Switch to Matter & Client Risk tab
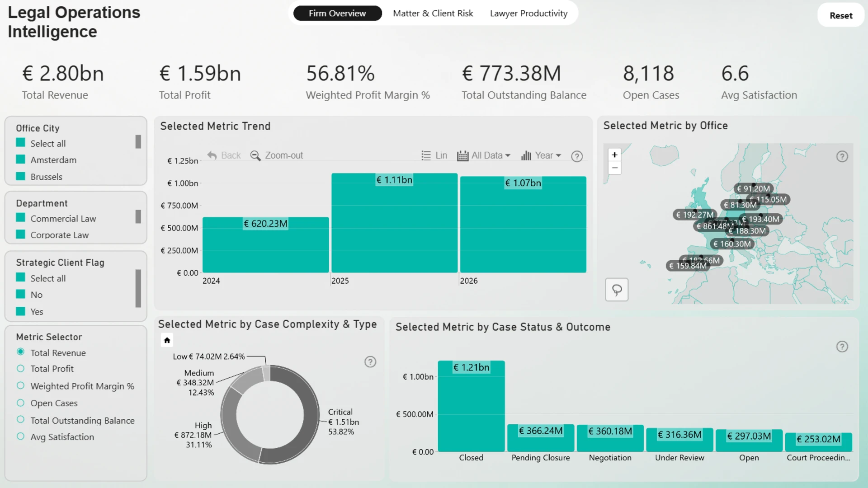The image size is (868, 488). (433, 14)
